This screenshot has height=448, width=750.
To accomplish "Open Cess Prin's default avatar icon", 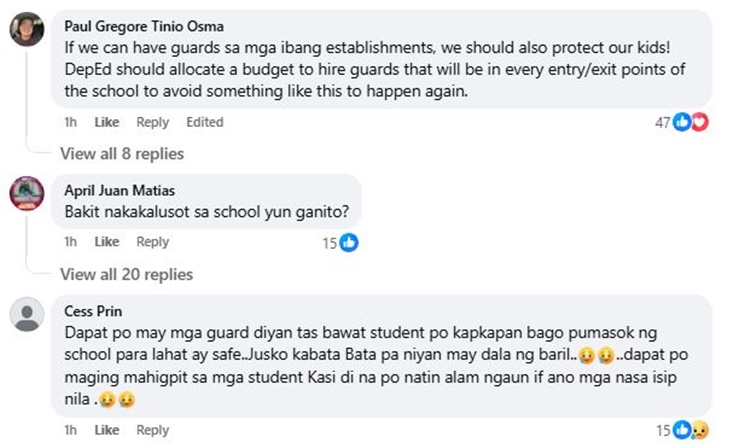I will 27,314.
